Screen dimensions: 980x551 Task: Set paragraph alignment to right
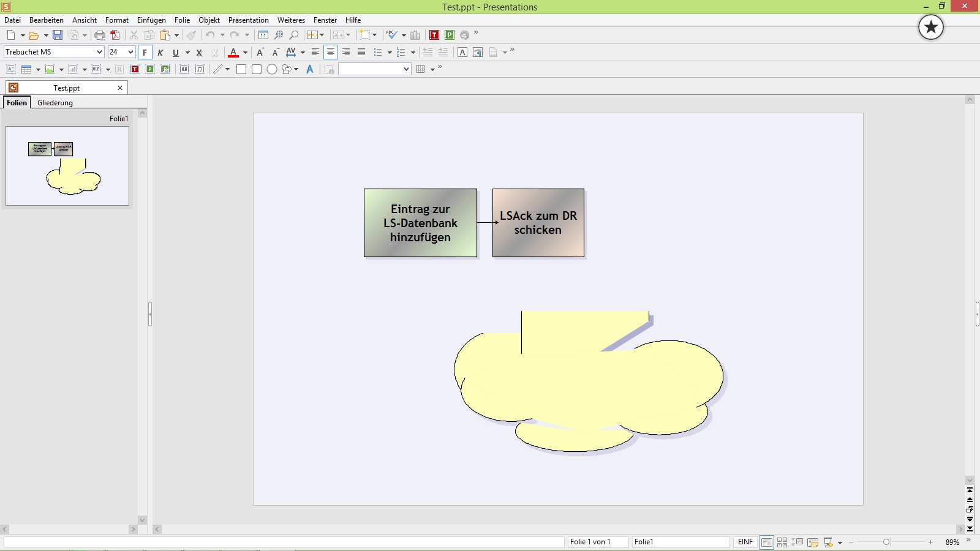tap(346, 52)
